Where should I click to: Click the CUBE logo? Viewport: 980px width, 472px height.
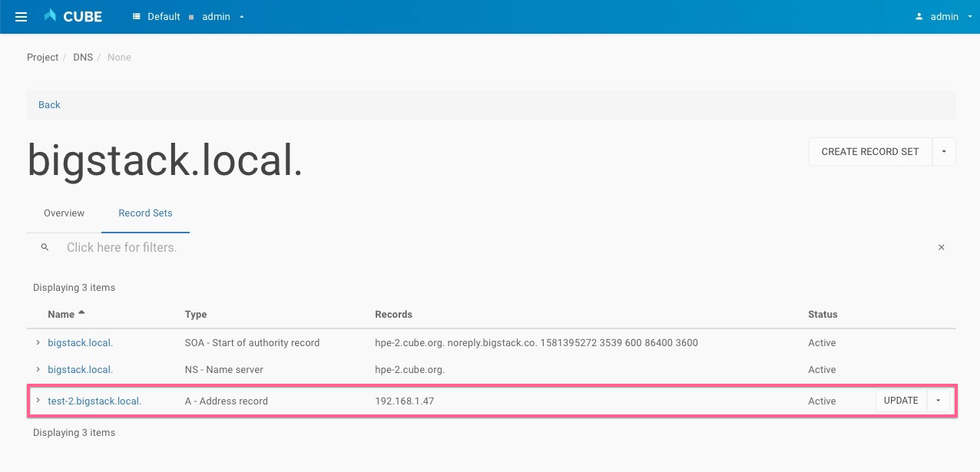tap(73, 16)
